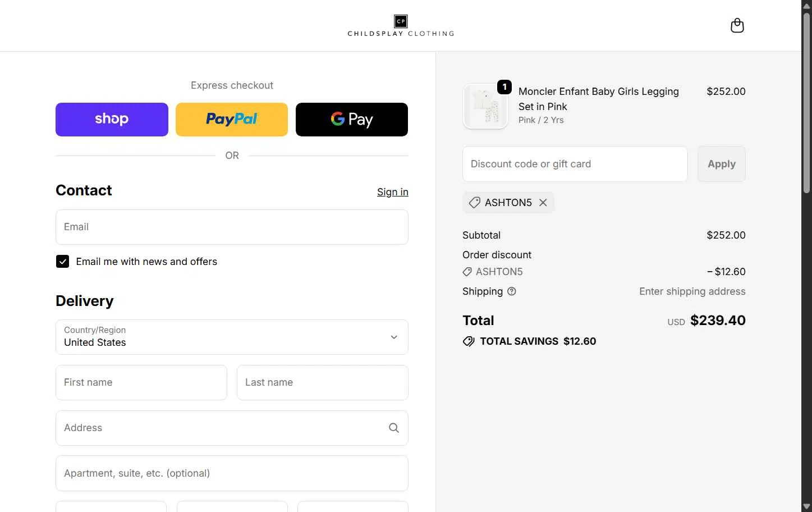
Task: Focus the Address field
Action: (x=232, y=428)
